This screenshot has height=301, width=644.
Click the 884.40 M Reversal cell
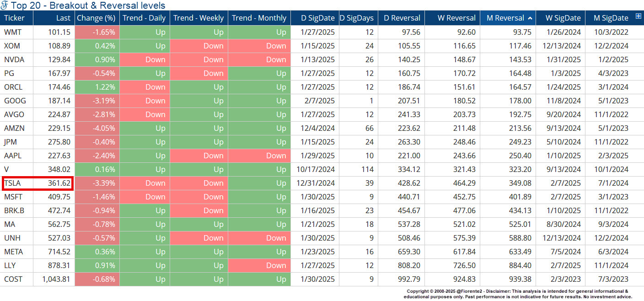pyautogui.click(x=508, y=265)
